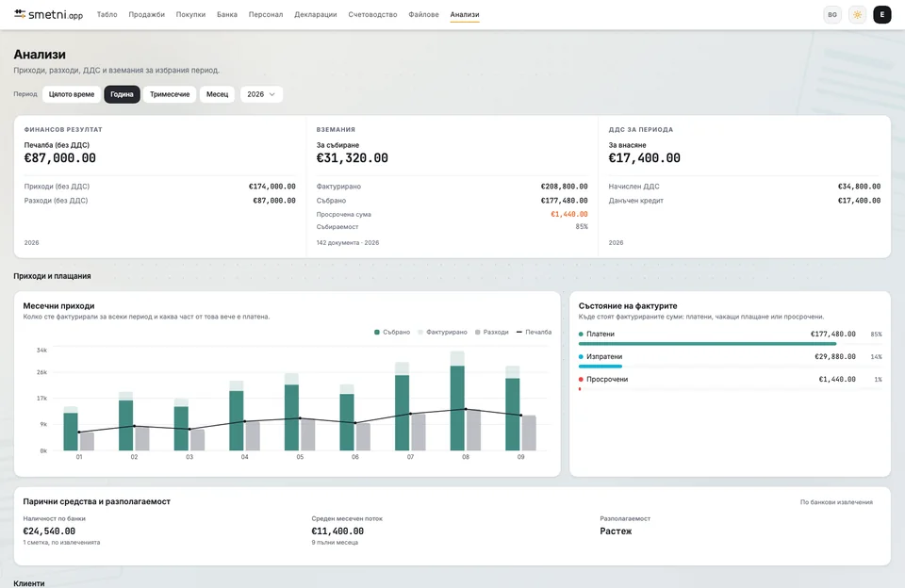Click the Платени green progress bar
The image size is (905, 588).
[x=707, y=343]
